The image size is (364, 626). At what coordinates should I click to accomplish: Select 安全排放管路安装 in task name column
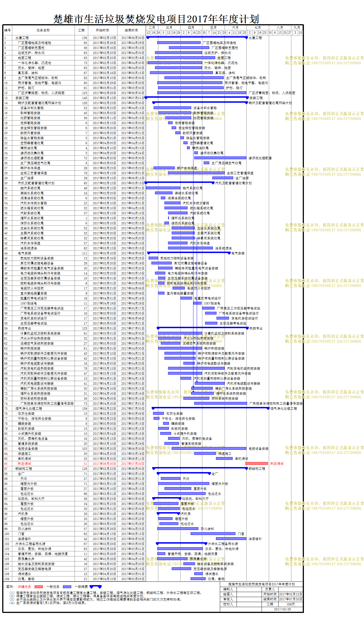(34, 128)
